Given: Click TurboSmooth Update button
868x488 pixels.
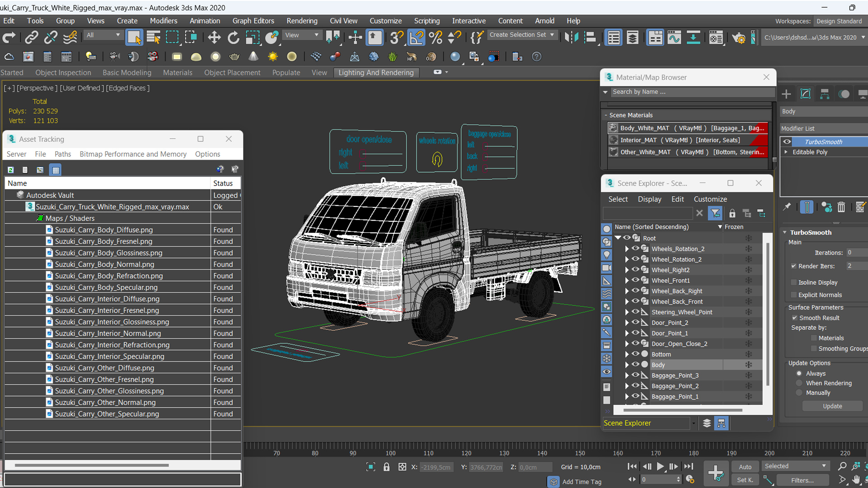Looking at the screenshot, I should click(x=832, y=406).
